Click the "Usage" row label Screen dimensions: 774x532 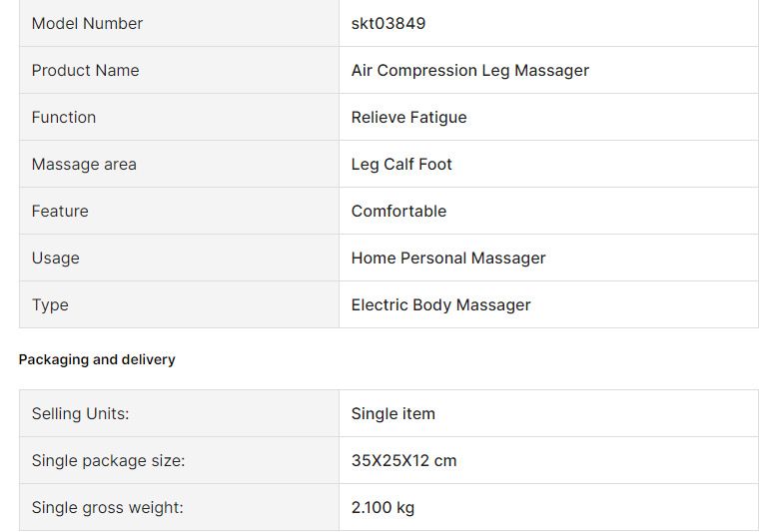click(x=55, y=258)
